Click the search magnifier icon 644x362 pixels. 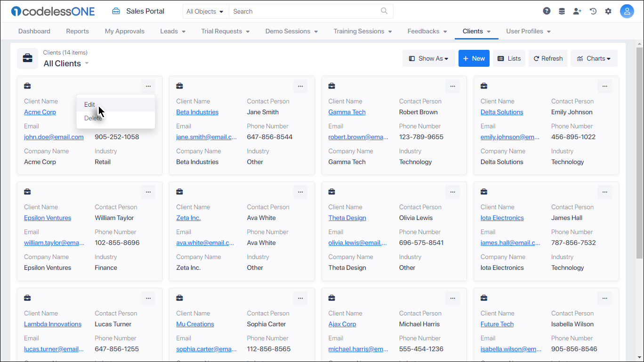[x=384, y=11]
